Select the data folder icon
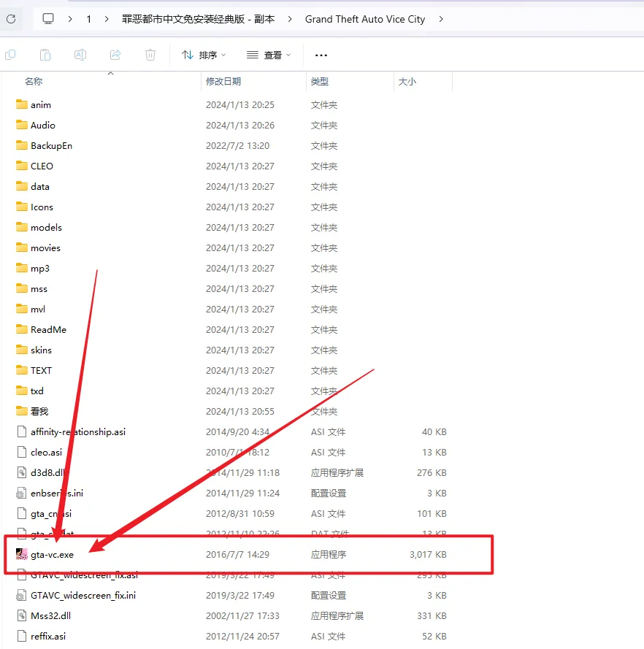 coord(21,186)
